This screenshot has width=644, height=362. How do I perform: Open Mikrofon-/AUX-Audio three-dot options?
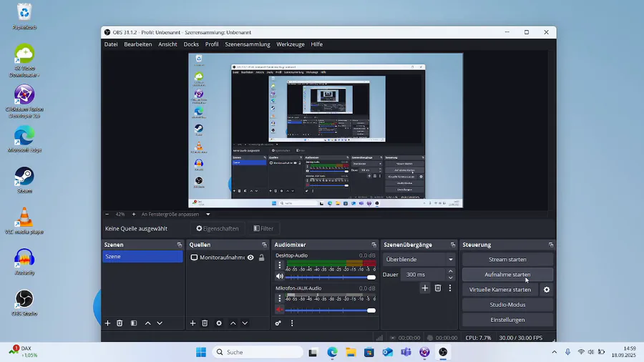pyautogui.click(x=280, y=298)
